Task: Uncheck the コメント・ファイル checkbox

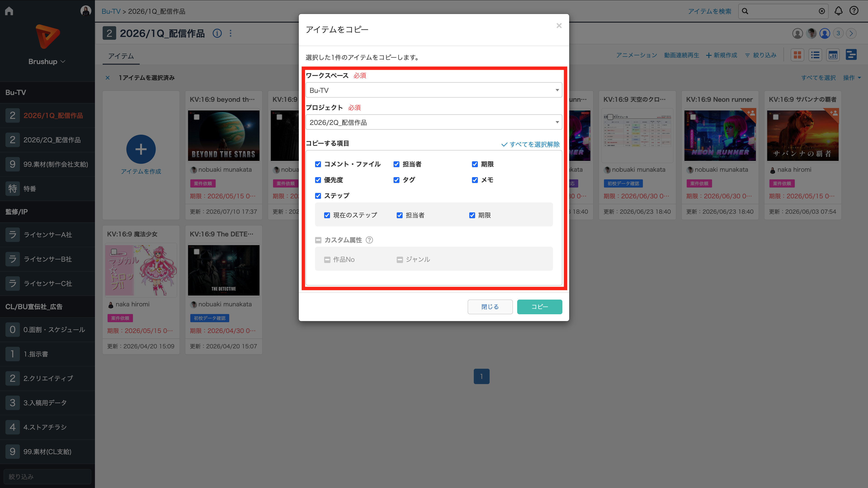Action: coord(318,164)
